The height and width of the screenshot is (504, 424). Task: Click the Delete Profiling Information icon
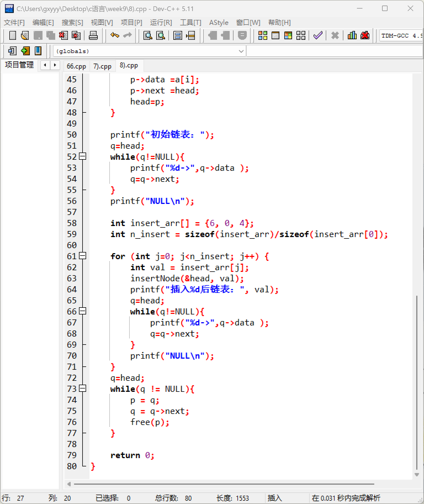coord(365,35)
